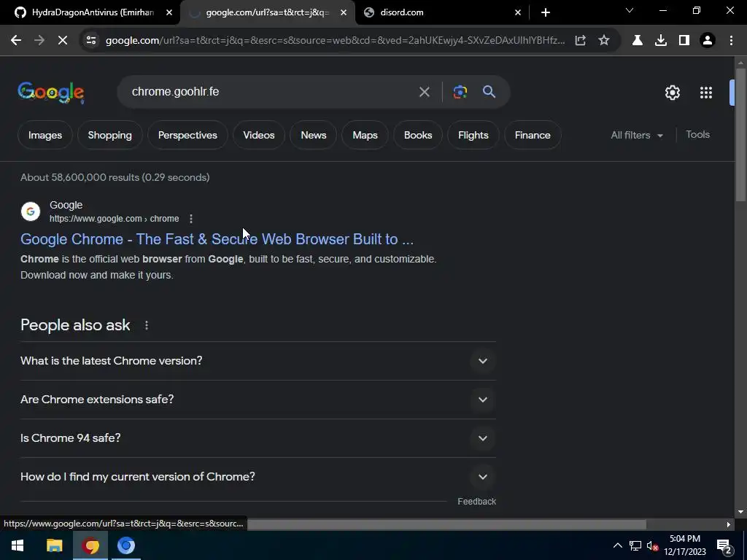Open the taskbar clock showing 5:04 PM
This screenshot has height=560, width=747.
684,545
